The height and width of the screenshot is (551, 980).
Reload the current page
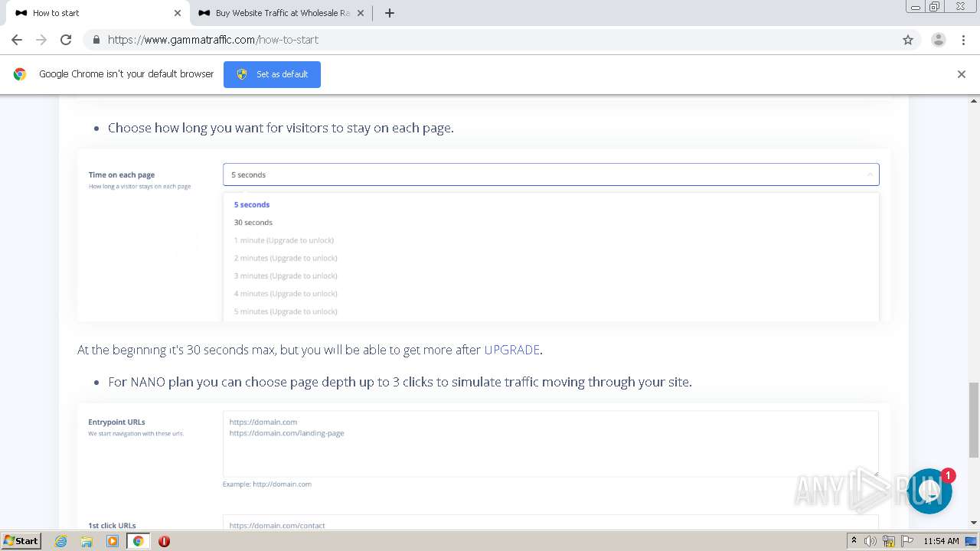[66, 40]
